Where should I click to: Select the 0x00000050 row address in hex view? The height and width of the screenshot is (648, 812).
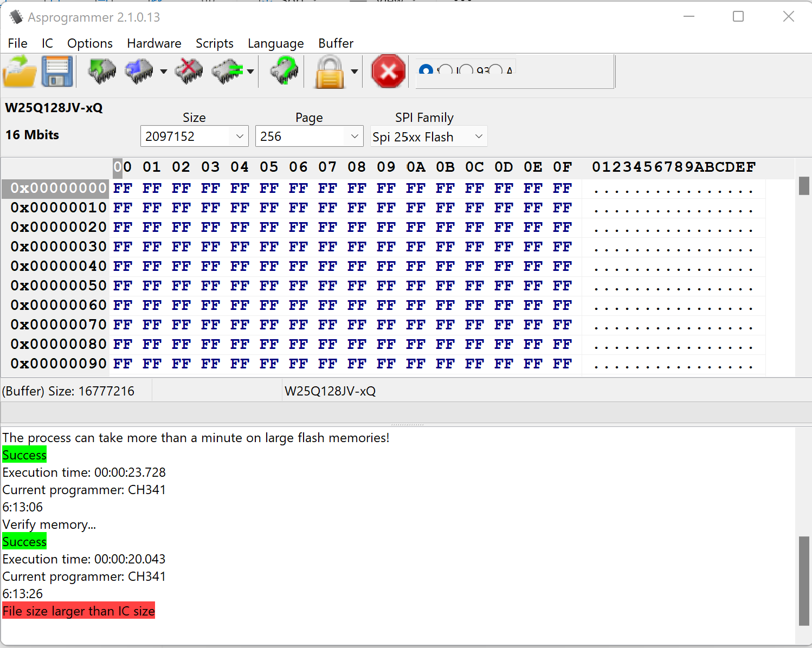(x=58, y=286)
